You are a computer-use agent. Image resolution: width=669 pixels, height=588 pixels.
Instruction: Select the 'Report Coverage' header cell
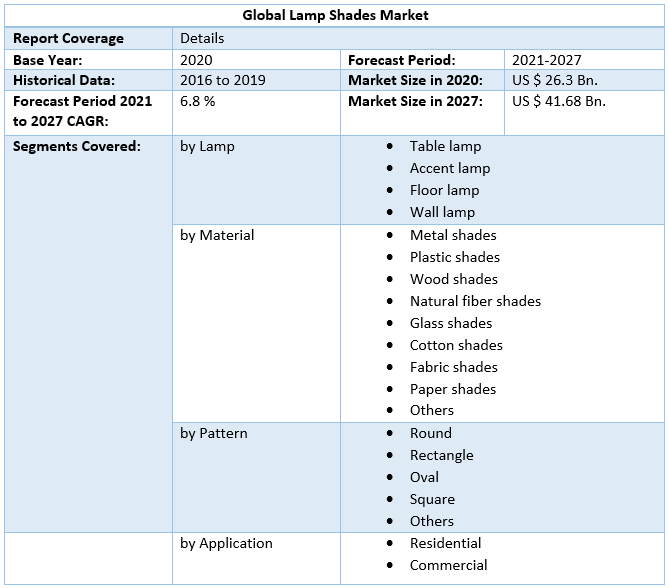click(69, 38)
